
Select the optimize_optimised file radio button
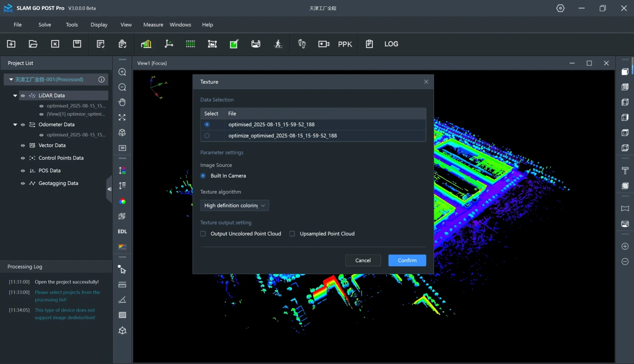(x=207, y=136)
